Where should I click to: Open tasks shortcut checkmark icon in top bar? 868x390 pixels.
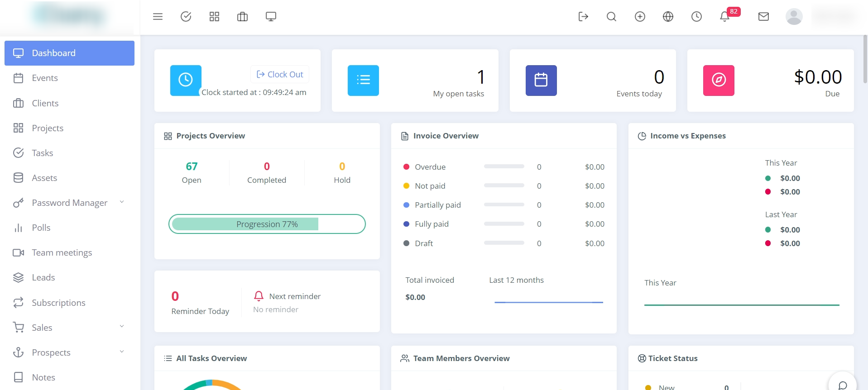point(186,17)
